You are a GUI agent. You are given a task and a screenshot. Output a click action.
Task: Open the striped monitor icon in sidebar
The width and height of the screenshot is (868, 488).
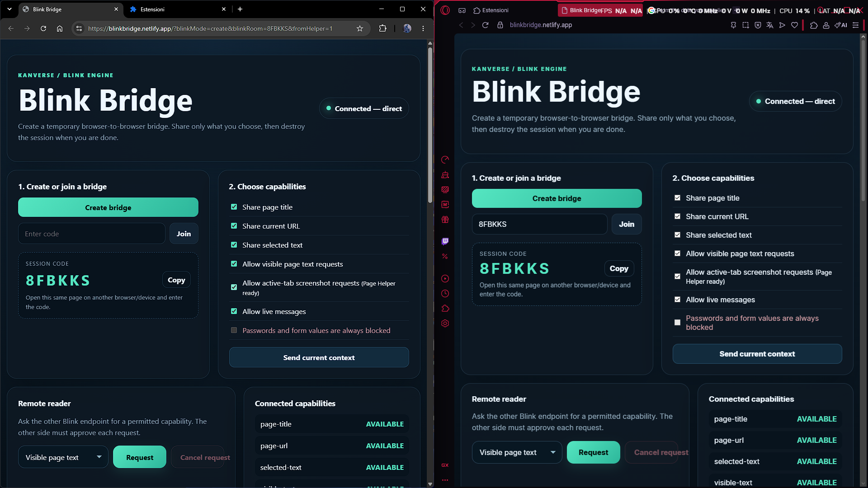pos(445,190)
